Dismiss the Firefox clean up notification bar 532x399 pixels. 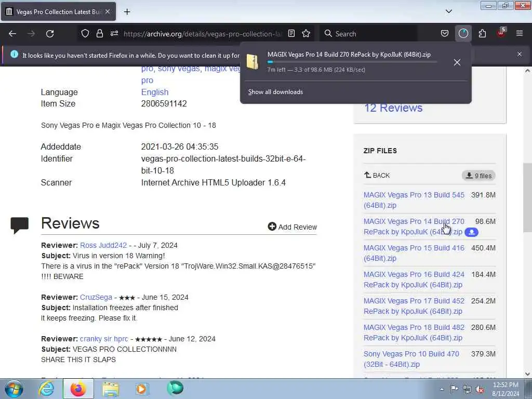(520, 54)
